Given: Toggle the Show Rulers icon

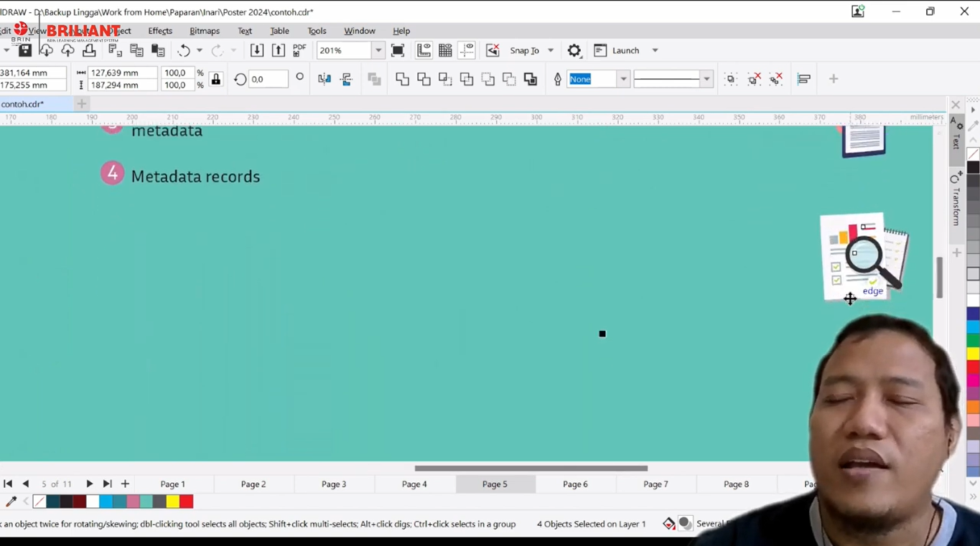Looking at the screenshot, I should [x=424, y=50].
